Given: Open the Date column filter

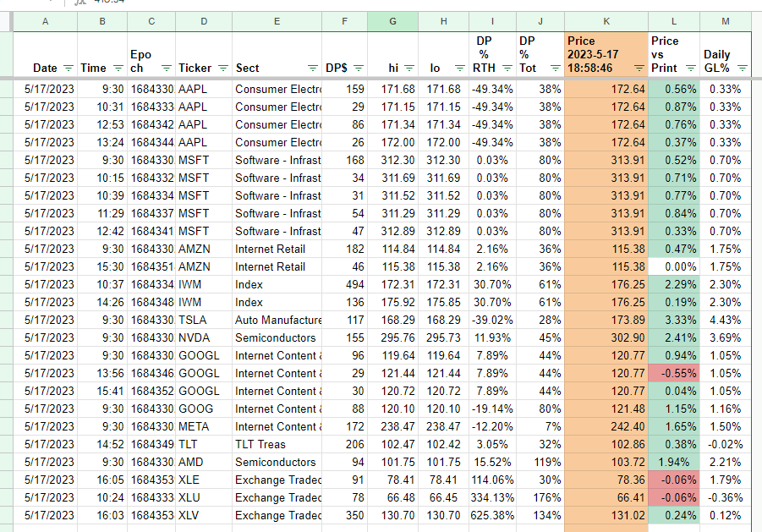Looking at the screenshot, I should click(x=69, y=68).
